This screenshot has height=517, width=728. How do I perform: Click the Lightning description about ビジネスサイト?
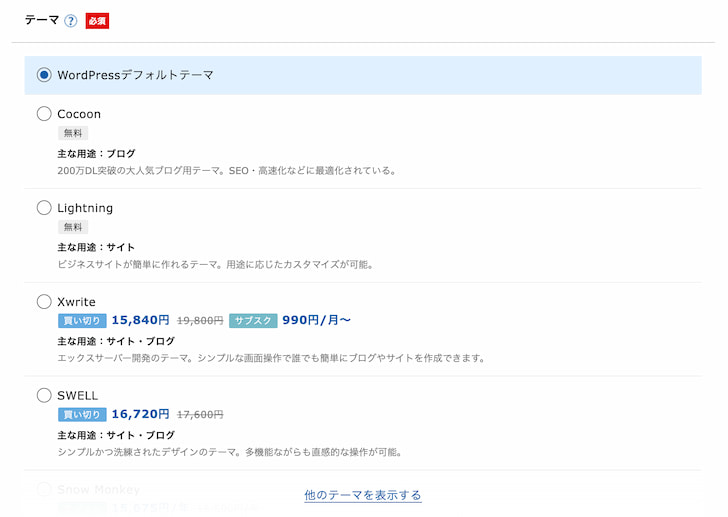(216, 265)
